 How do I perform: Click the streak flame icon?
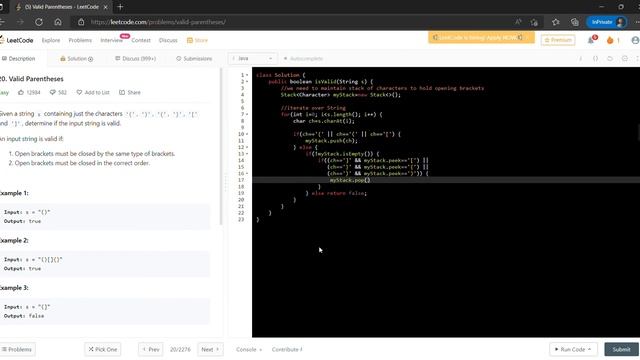(x=610, y=40)
